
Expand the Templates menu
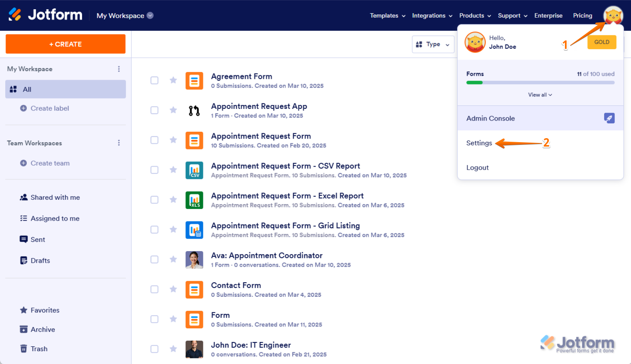(x=388, y=16)
